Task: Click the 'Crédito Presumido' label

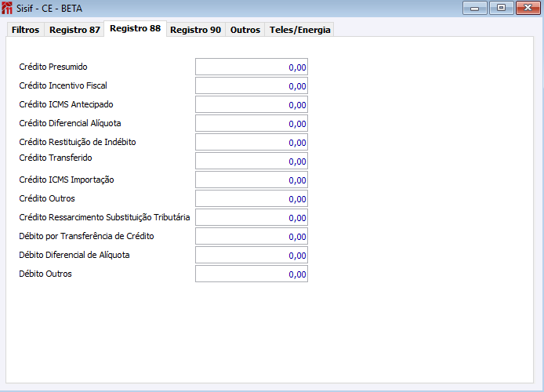Action: coord(53,67)
